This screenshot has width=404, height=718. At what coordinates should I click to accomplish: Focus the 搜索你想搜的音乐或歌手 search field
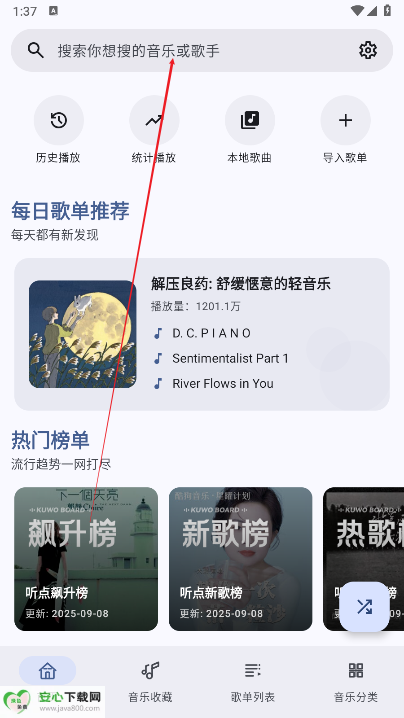coord(202,50)
